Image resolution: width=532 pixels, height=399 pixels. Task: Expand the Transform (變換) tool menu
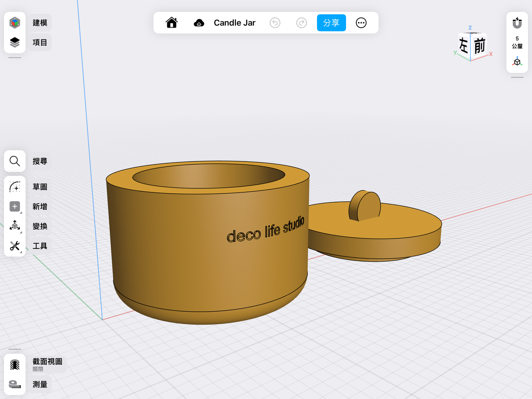[15, 226]
